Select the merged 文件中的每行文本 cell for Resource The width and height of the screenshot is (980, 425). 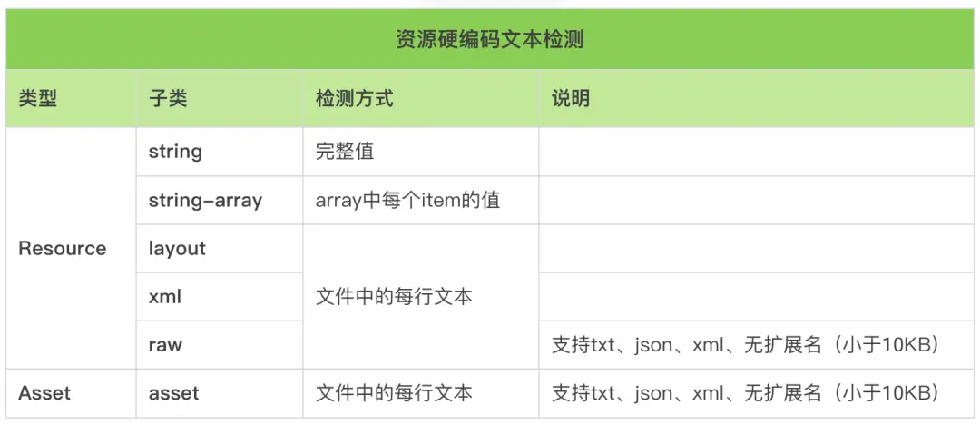[394, 297]
